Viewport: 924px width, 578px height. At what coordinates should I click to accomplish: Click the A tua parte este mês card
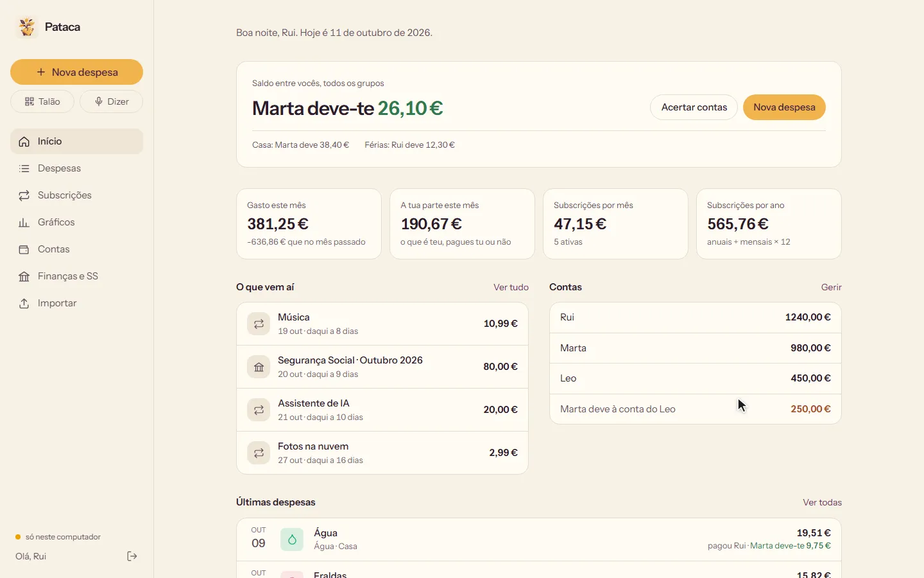462,223
